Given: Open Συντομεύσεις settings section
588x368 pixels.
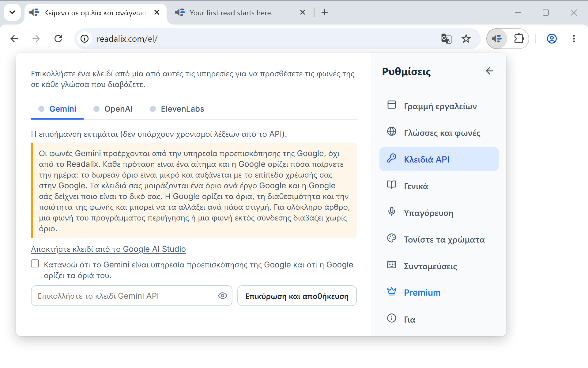Looking at the screenshot, I should tap(439, 266).
